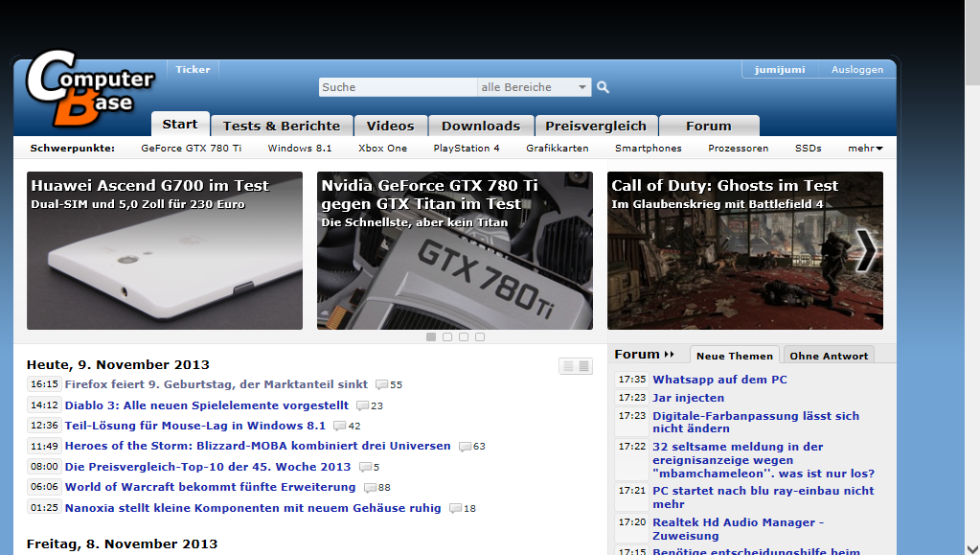The width and height of the screenshot is (980, 555).
Task: Open Firefox 9. Geburtstag article
Action: click(217, 384)
